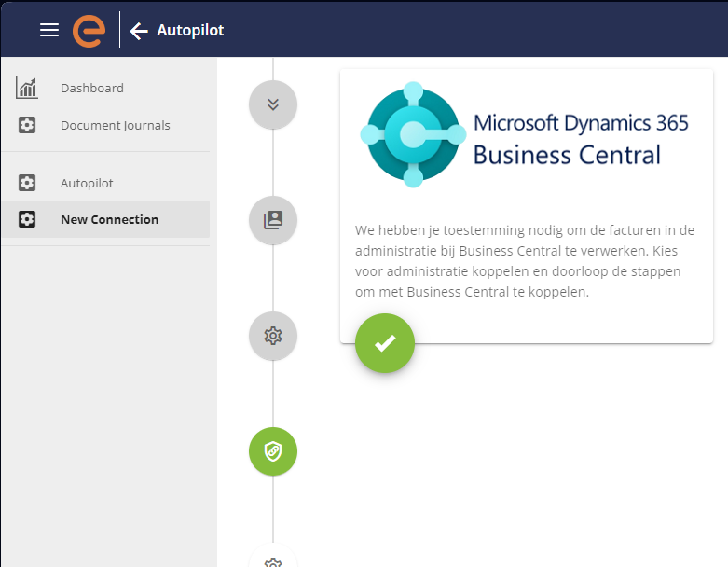Screen dimensions: 728x567
Task: Click the Business Central description text
Action: point(525,261)
